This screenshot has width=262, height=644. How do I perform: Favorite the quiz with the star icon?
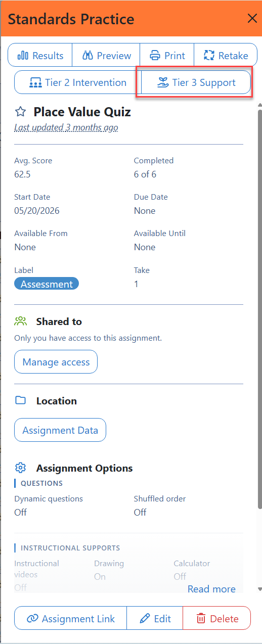[x=20, y=112]
